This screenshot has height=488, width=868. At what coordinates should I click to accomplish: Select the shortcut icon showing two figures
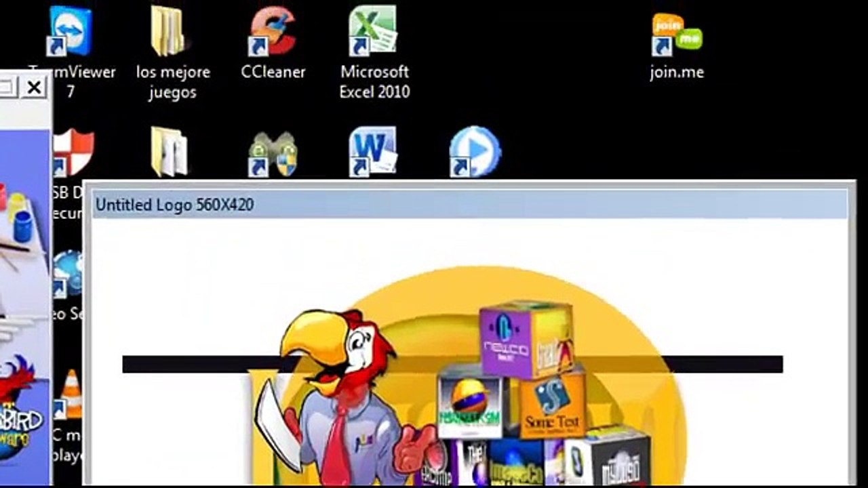[273, 154]
